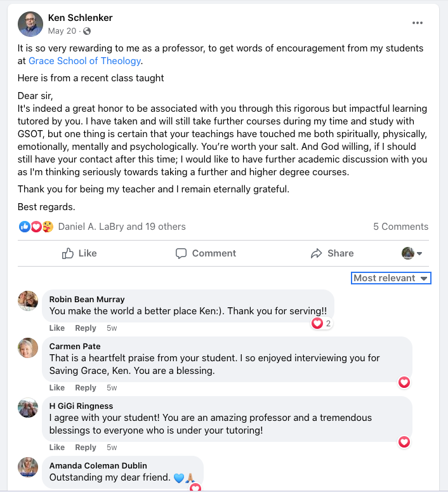Open Ken Schlenker's profile from his name

(x=81, y=18)
